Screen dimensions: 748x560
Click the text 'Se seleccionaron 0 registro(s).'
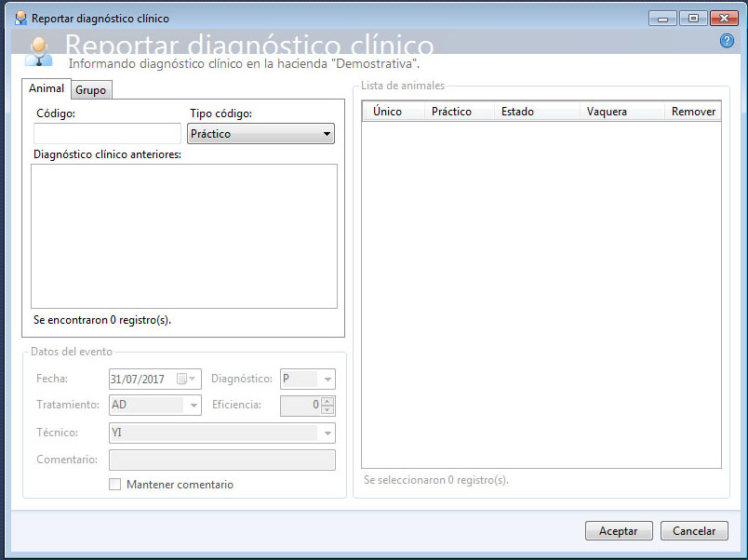436,480
